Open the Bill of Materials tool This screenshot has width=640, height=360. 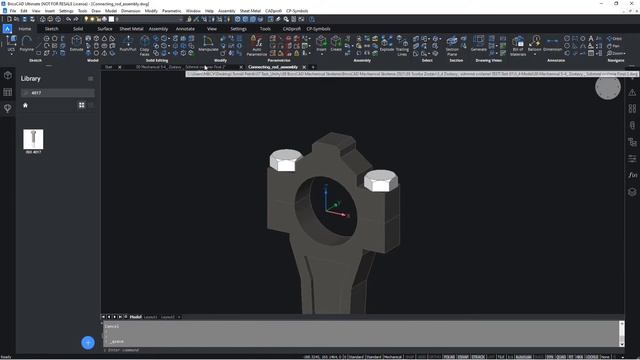coord(518,45)
